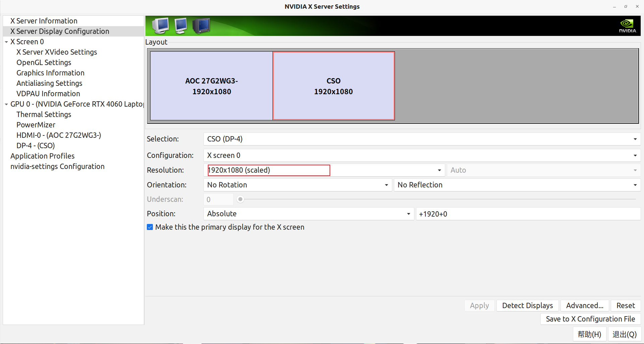The image size is (644, 344).
Task: Select HDMI-0 (AOC 27G2WG3-) entry
Action: tap(59, 135)
